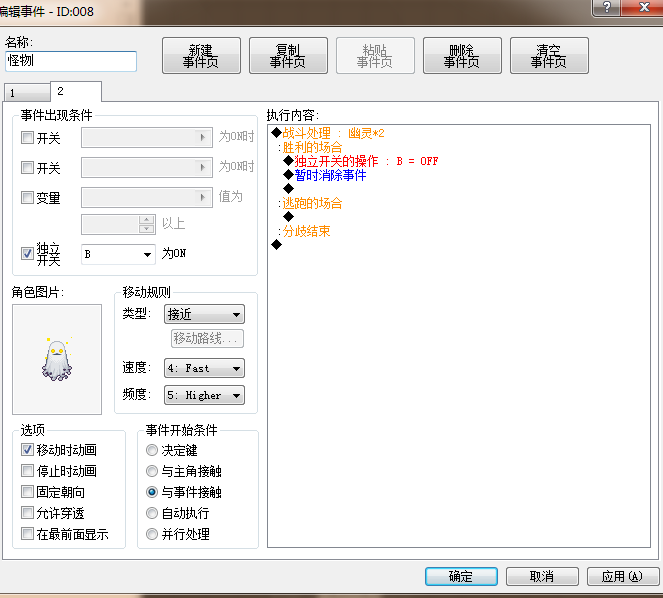Check the 固定朝向 option
The image size is (663, 598).
click(x=27, y=491)
